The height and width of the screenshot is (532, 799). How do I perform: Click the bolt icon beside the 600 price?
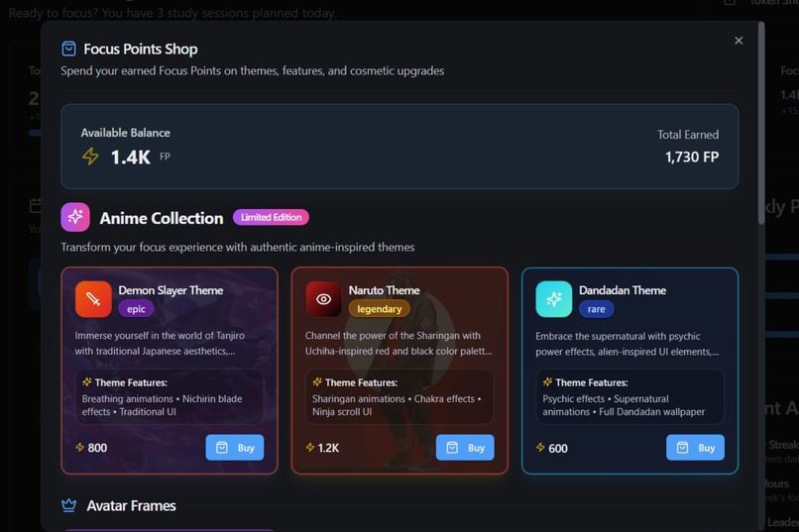click(x=540, y=448)
